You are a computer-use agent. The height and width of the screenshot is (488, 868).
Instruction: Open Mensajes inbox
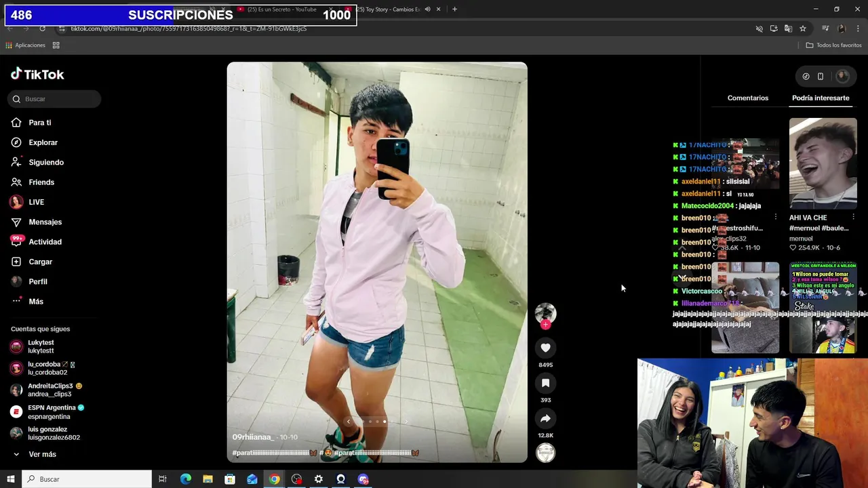click(37, 222)
